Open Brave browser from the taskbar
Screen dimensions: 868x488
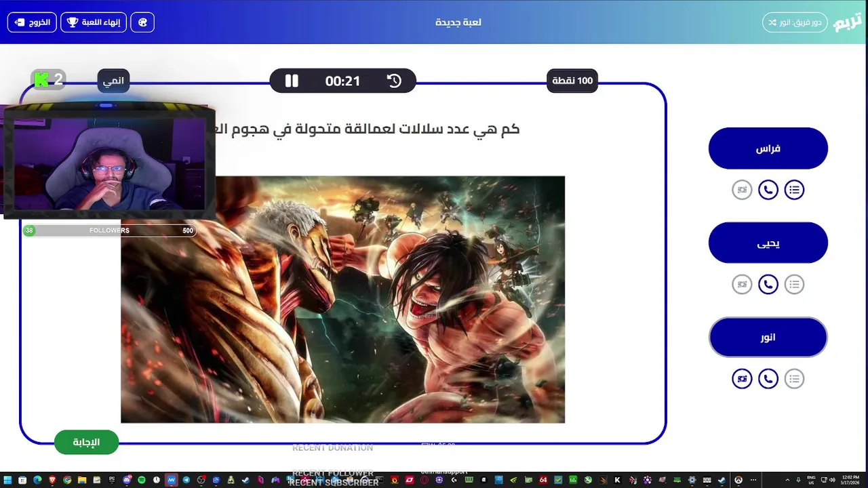coord(52,480)
